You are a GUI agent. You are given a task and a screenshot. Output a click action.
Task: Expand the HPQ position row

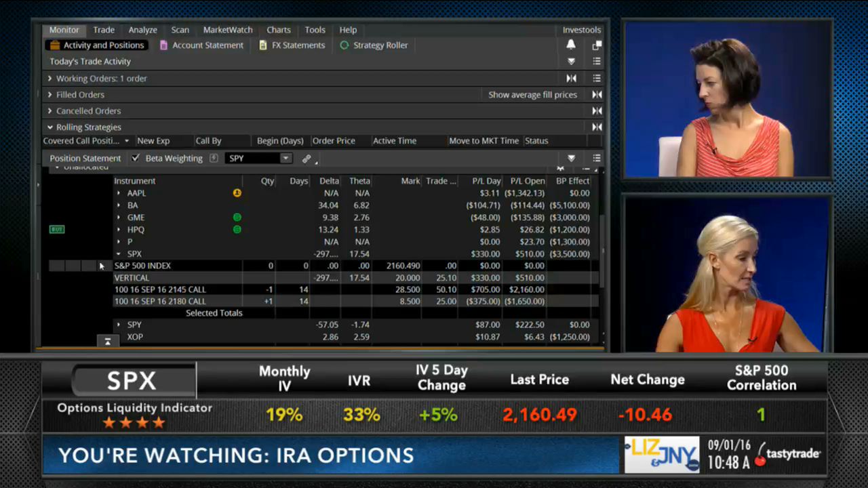(x=119, y=230)
